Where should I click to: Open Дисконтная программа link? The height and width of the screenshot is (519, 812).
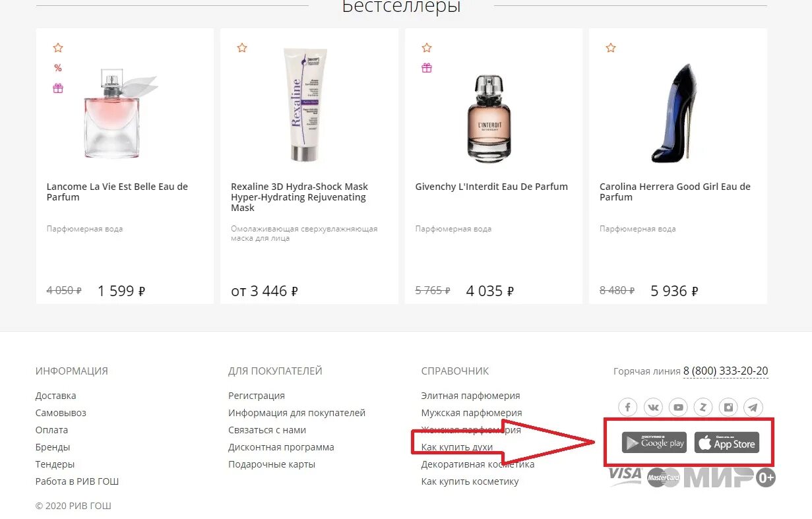(x=281, y=447)
